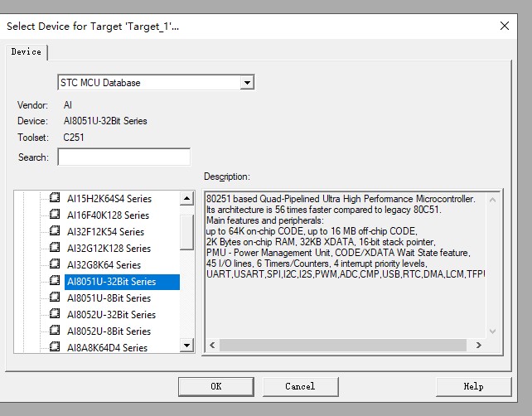Select AI16F40K128 Series device
Screen dimensions: 532x416
pos(108,215)
